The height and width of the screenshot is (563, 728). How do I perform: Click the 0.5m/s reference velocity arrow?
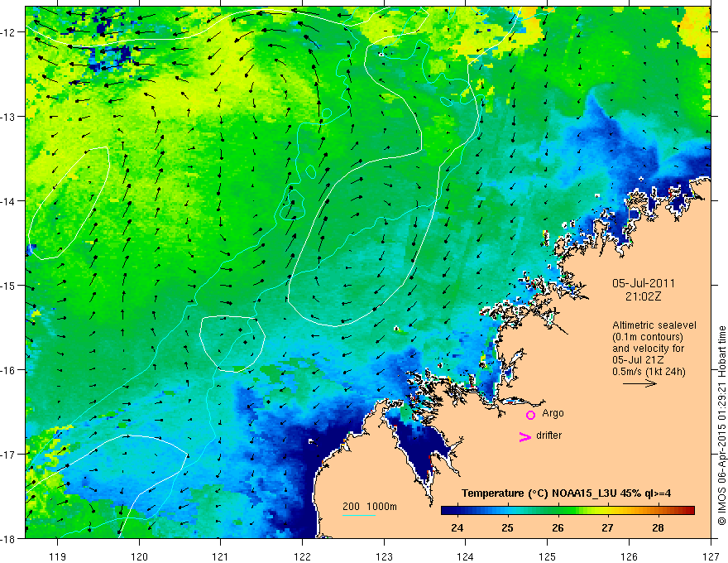[x=639, y=383]
